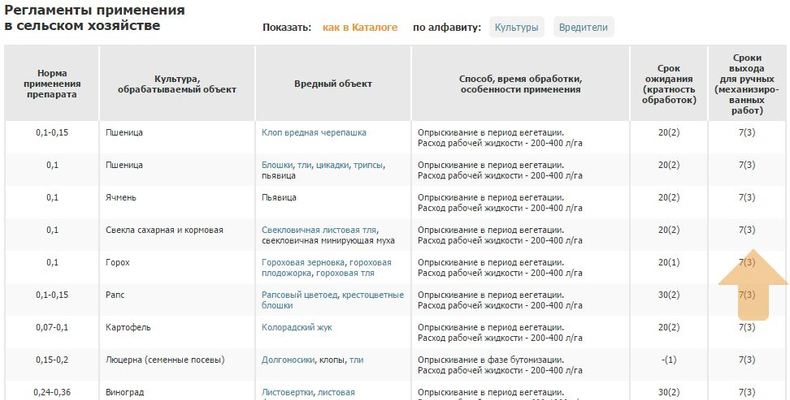Viewport: 790px width, 400px height.
Task: Open the Рапсовый цветоед link
Action: (x=300, y=295)
